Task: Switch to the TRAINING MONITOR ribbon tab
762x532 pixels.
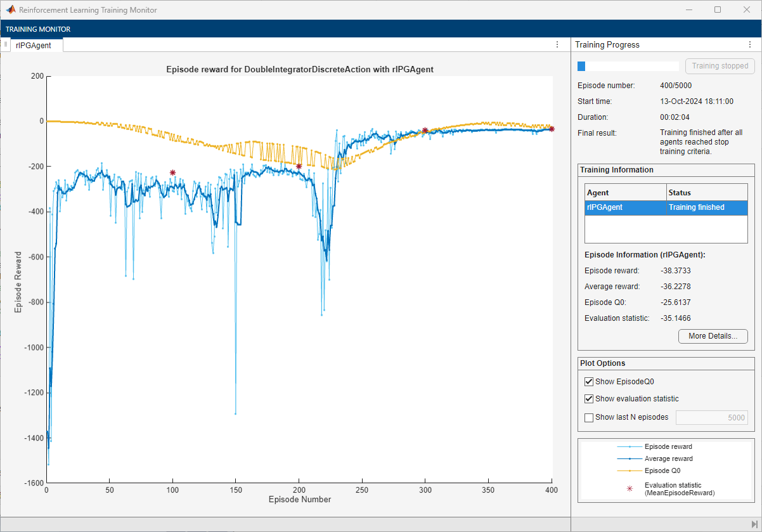Action: (39, 29)
